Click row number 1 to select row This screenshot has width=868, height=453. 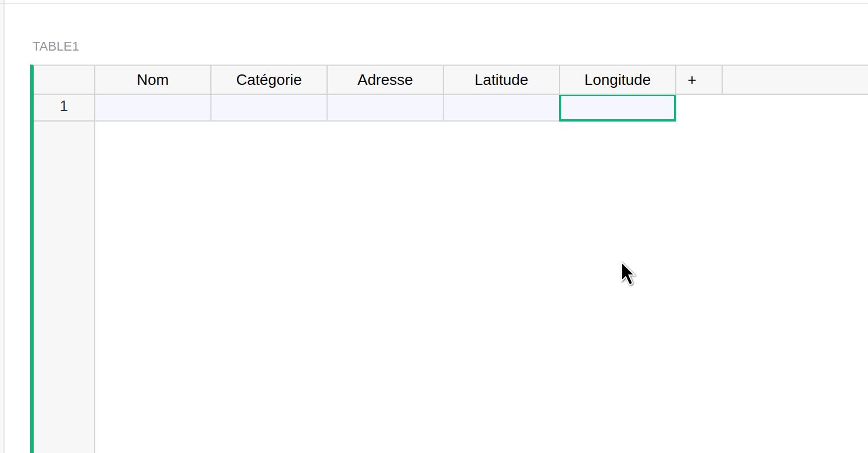pos(64,107)
